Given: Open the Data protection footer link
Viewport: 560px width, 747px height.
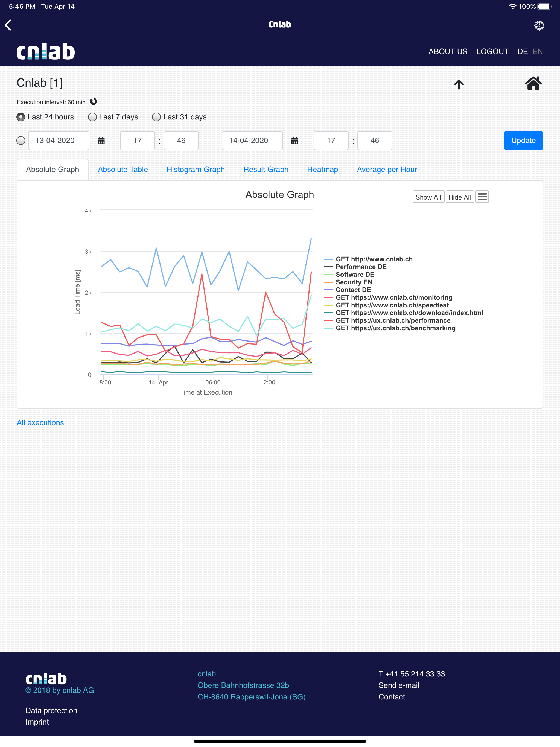Looking at the screenshot, I should click(51, 711).
